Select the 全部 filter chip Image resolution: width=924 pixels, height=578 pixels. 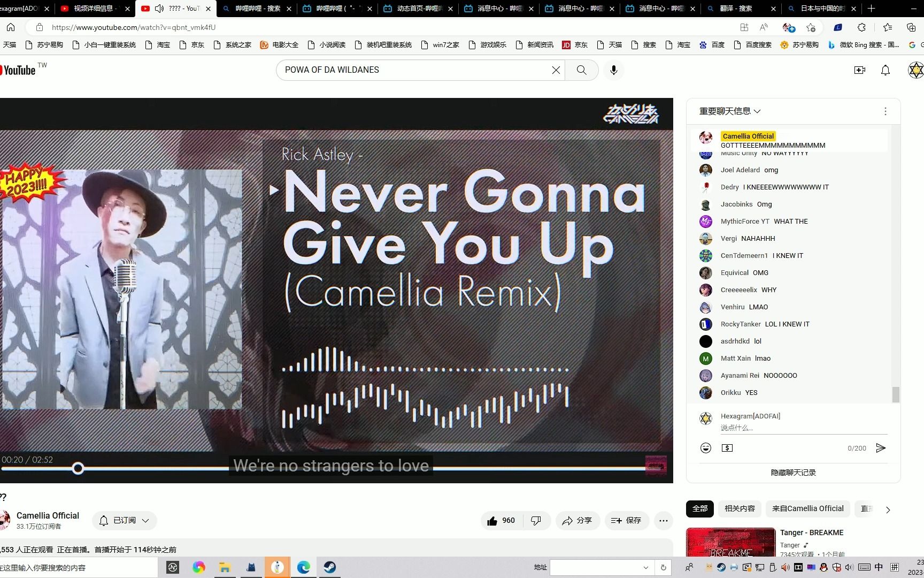pos(700,508)
